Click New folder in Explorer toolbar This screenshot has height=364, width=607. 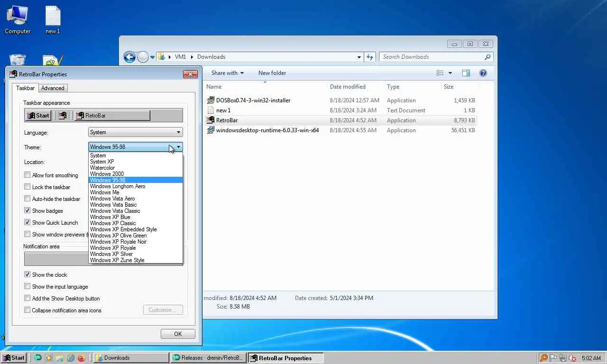coord(272,73)
